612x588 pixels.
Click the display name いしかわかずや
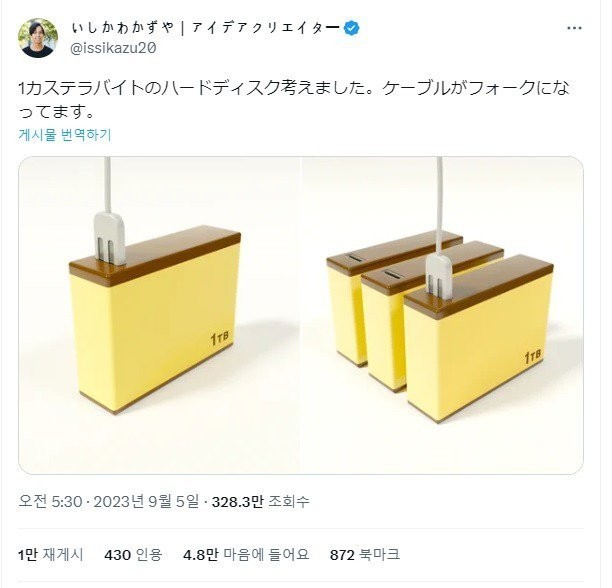123,28
